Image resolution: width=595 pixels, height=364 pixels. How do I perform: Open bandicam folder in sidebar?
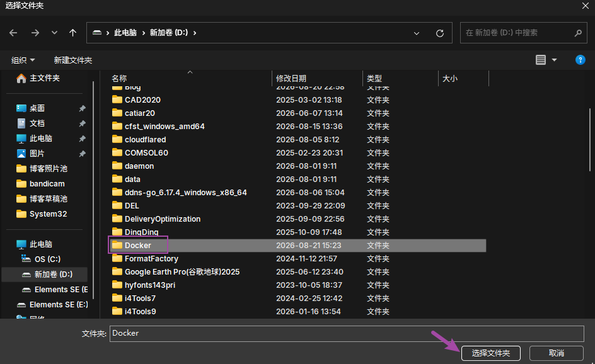point(47,184)
